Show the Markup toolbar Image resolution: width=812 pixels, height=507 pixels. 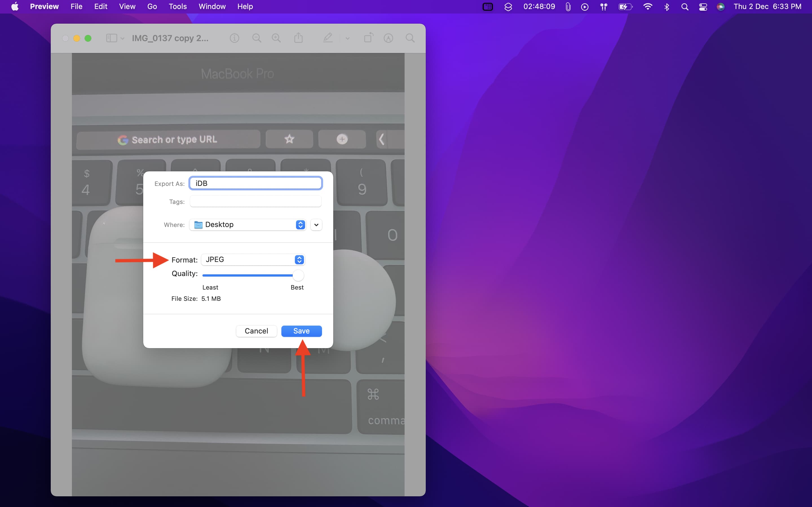[328, 38]
